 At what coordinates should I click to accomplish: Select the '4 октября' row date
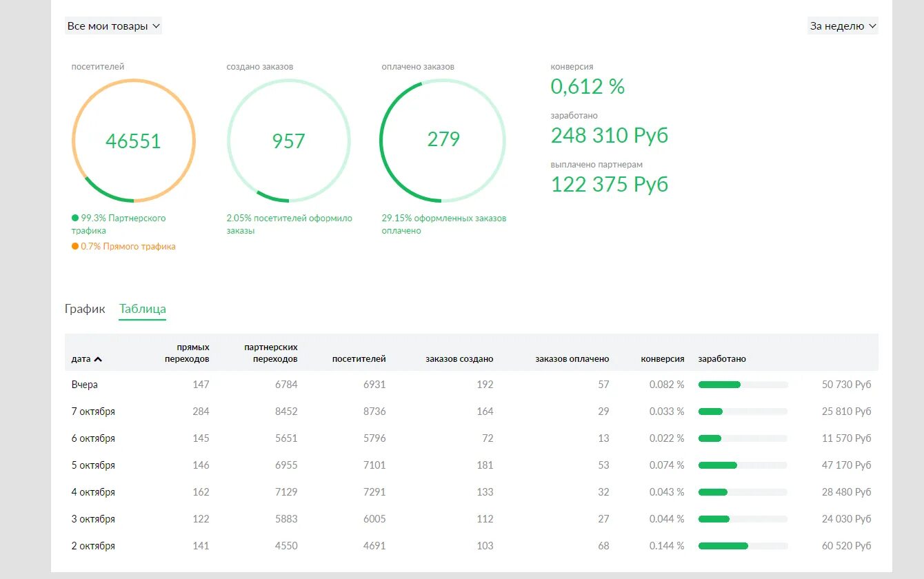(x=93, y=492)
